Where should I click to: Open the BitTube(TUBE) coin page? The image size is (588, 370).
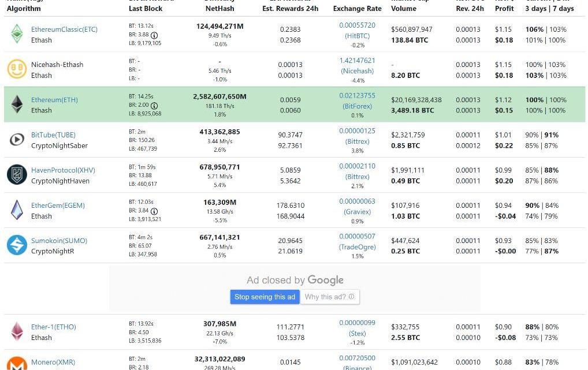[53, 135]
